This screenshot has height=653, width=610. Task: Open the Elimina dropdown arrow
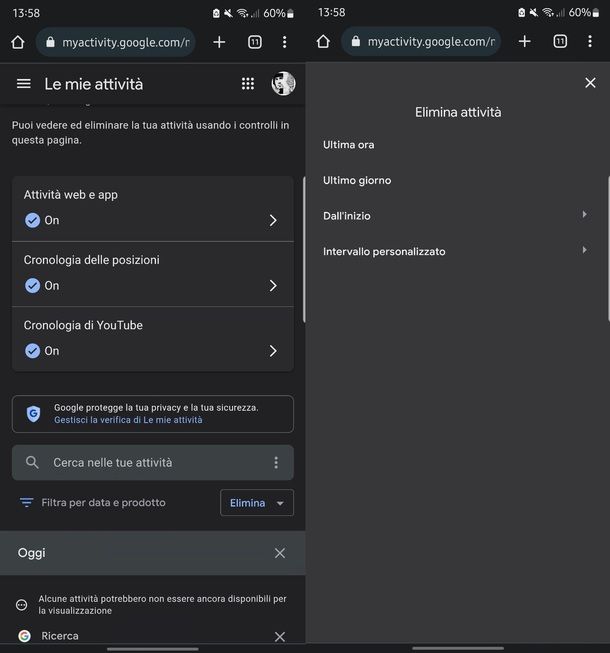(280, 503)
